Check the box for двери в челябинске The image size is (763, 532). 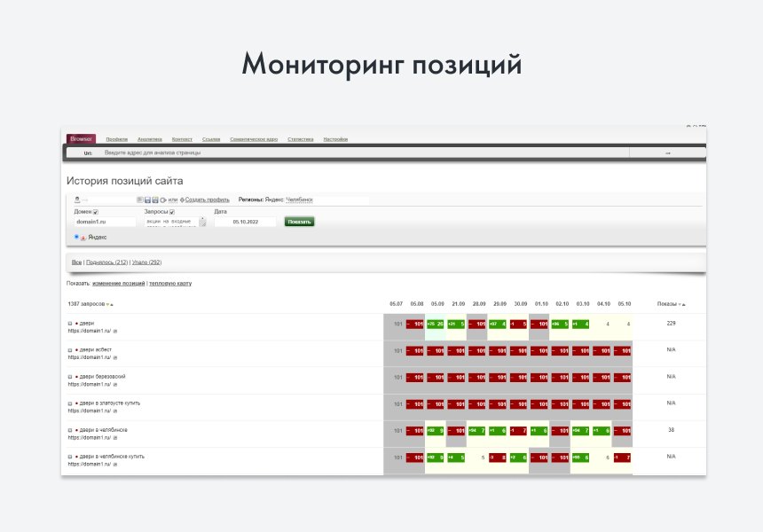click(70, 430)
